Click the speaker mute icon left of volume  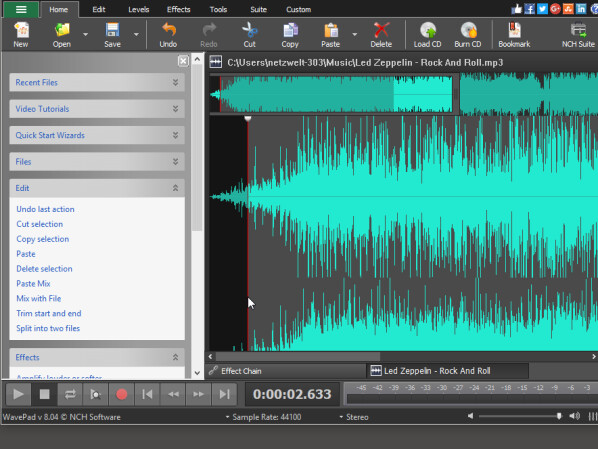(471, 416)
